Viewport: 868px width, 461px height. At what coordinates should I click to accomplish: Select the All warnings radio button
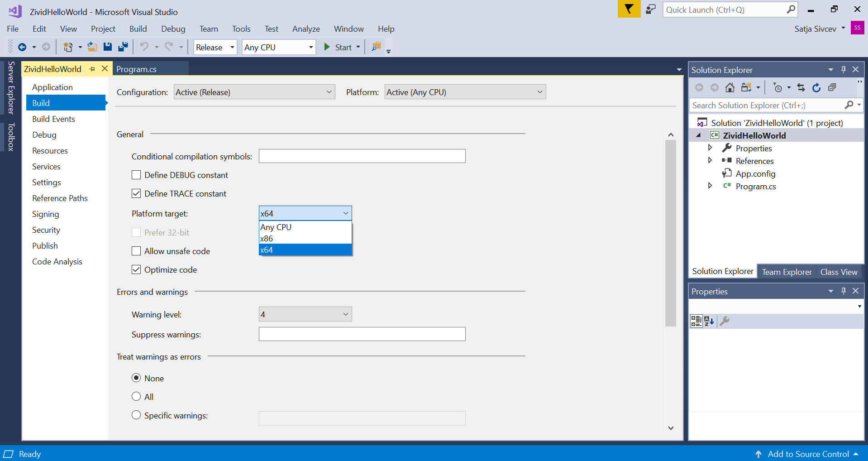[x=136, y=396]
